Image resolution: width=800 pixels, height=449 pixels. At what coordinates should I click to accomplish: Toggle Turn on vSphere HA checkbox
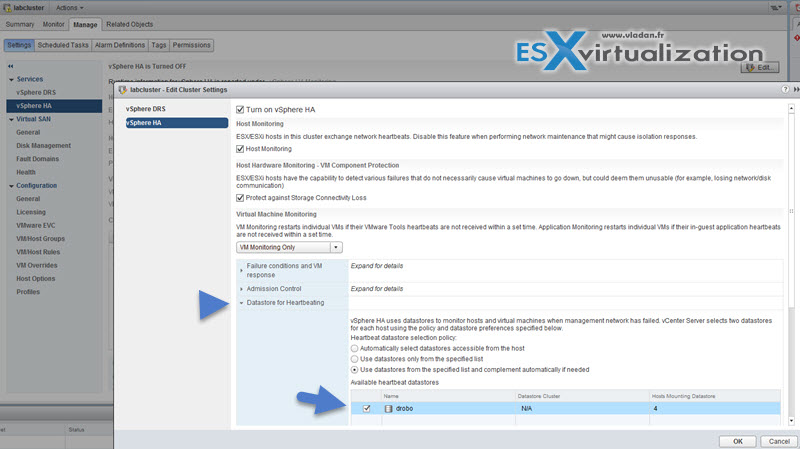click(240, 110)
